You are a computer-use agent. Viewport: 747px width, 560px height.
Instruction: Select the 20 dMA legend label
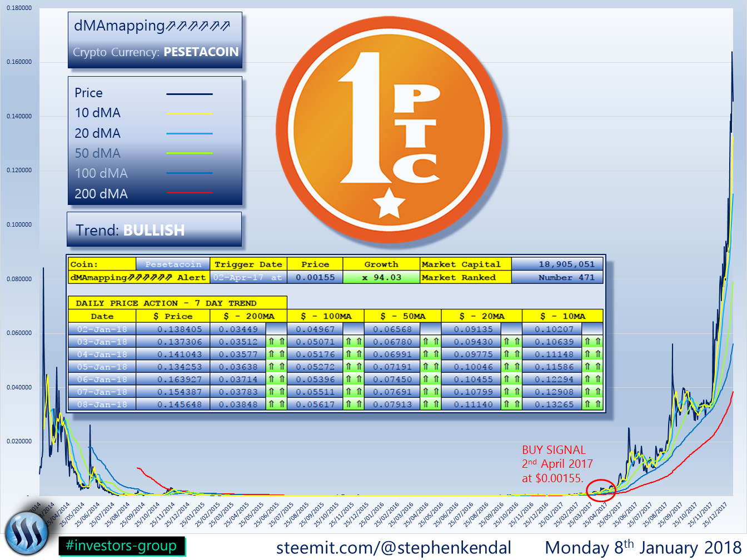pyautogui.click(x=97, y=133)
